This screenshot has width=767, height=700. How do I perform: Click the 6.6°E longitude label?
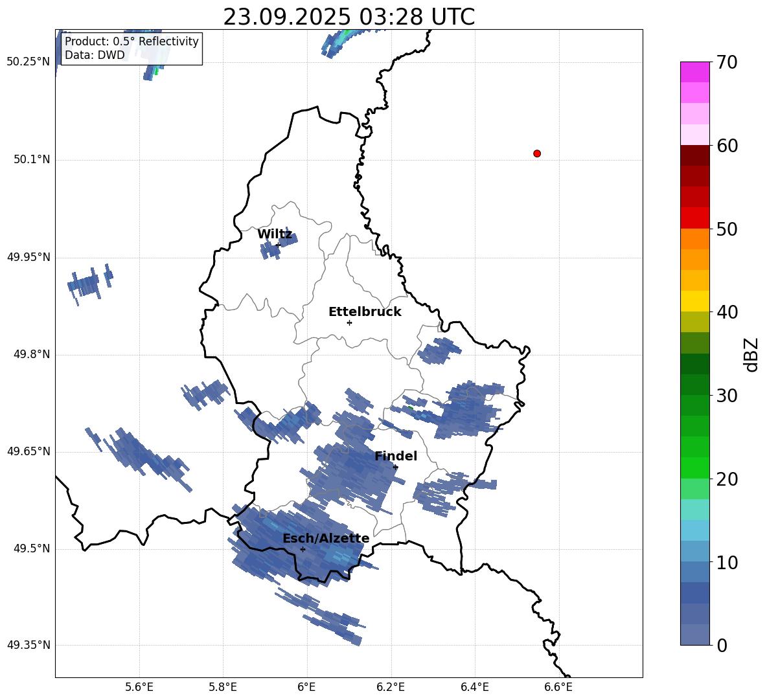pos(558,687)
